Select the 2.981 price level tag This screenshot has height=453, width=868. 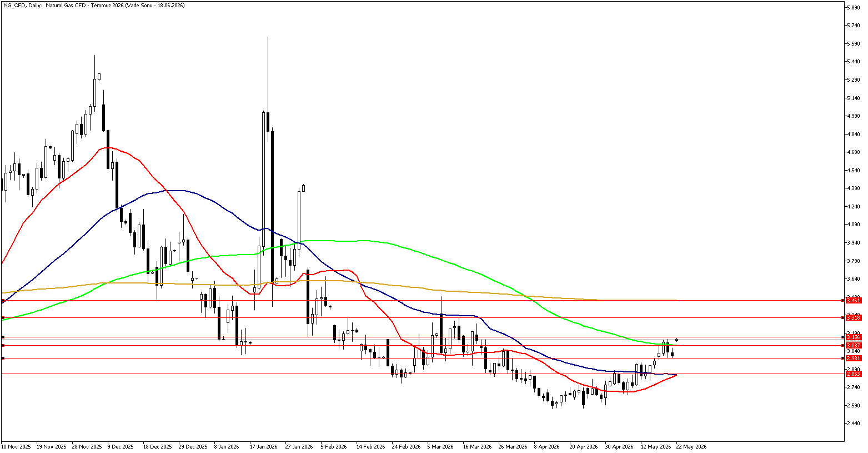[854, 358]
